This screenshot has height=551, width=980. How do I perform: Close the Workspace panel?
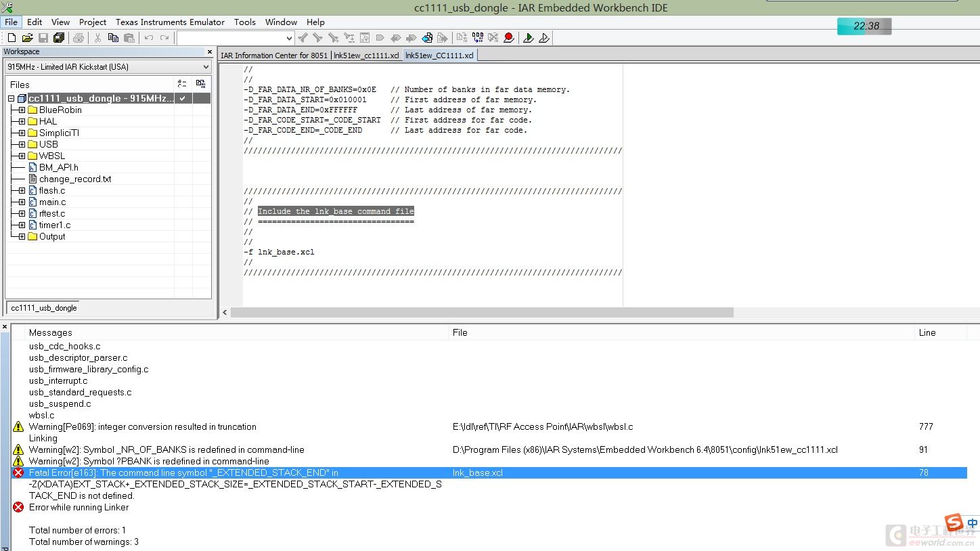[210, 51]
